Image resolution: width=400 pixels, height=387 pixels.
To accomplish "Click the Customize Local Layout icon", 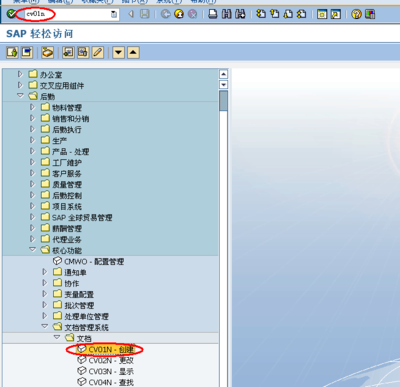I will [370, 14].
